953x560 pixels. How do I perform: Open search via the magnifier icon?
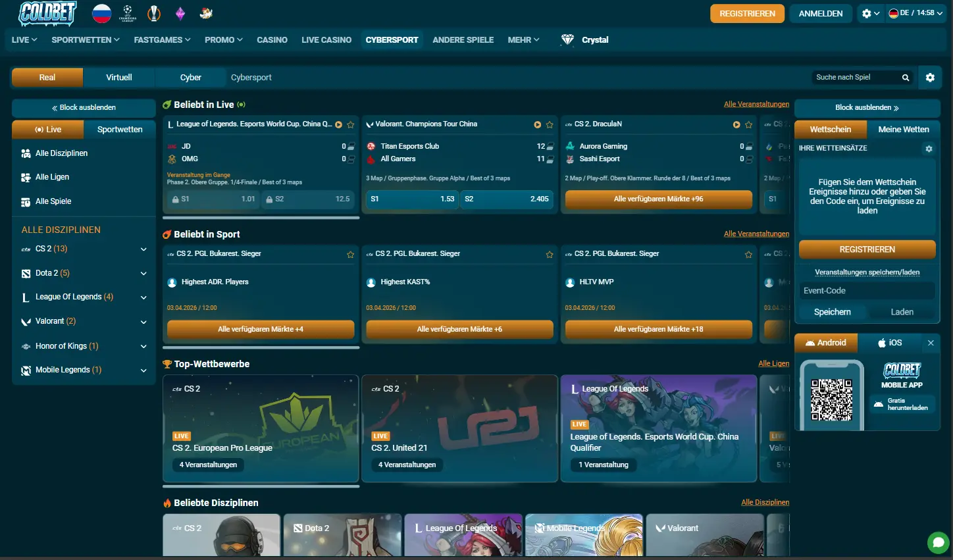coord(906,77)
